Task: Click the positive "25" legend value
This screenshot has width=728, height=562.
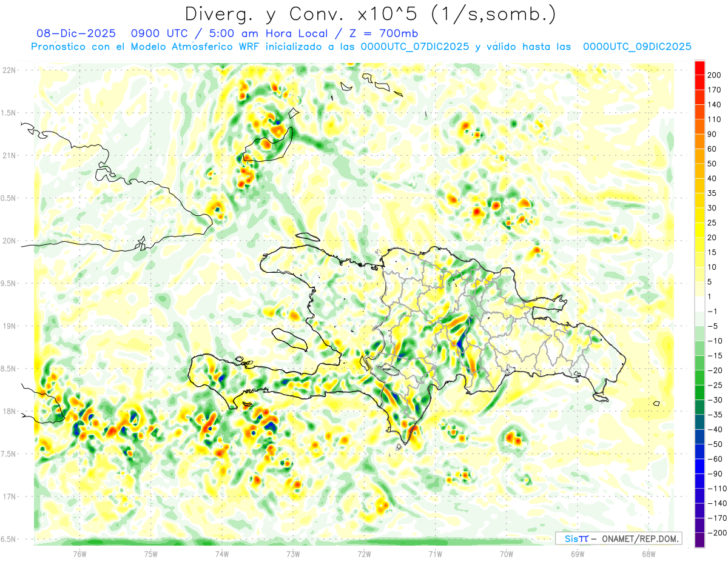Action: click(x=713, y=222)
